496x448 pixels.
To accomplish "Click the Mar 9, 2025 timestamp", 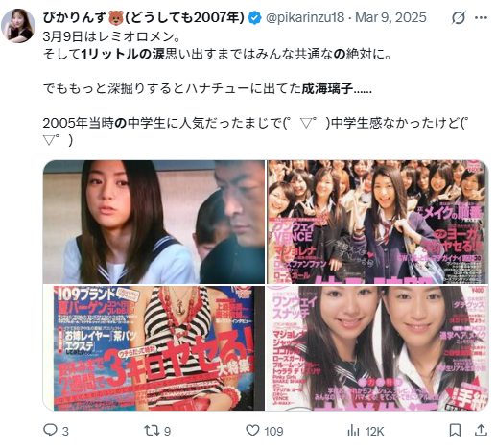I will pos(390,17).
